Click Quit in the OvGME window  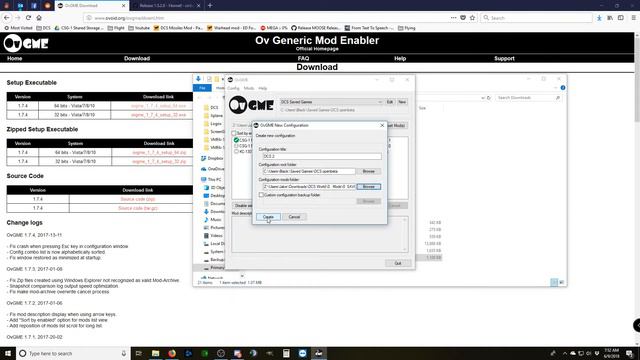pyautogui.click(x=398, y=263)
